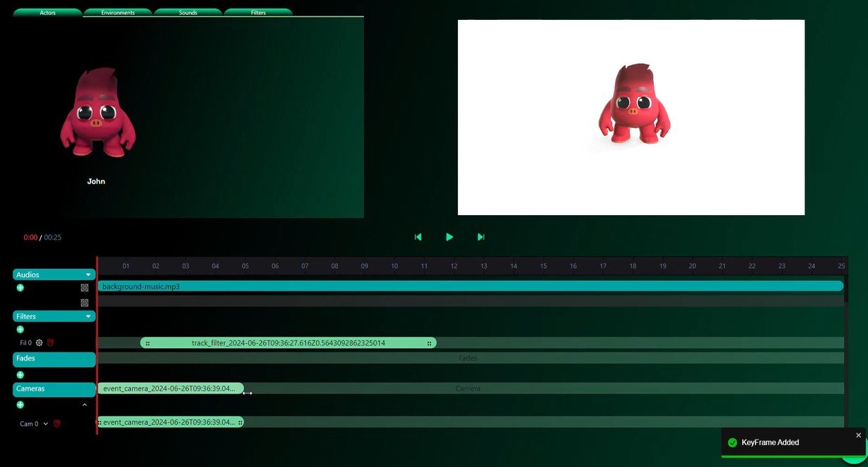Switch to the Environments tab
The height and width of the screenshot is (467, 868).
[x=118, y=13]
